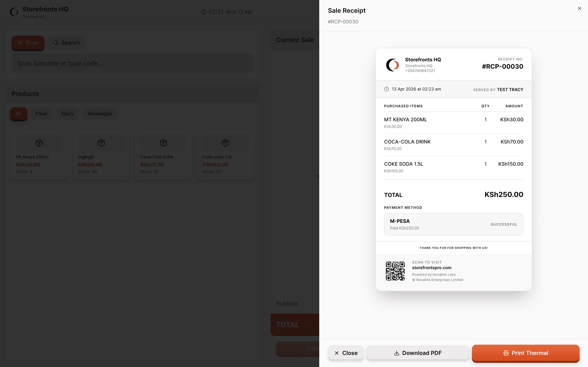
Task: Click the clock icon next to the time
Action: [x=203, y=12]
